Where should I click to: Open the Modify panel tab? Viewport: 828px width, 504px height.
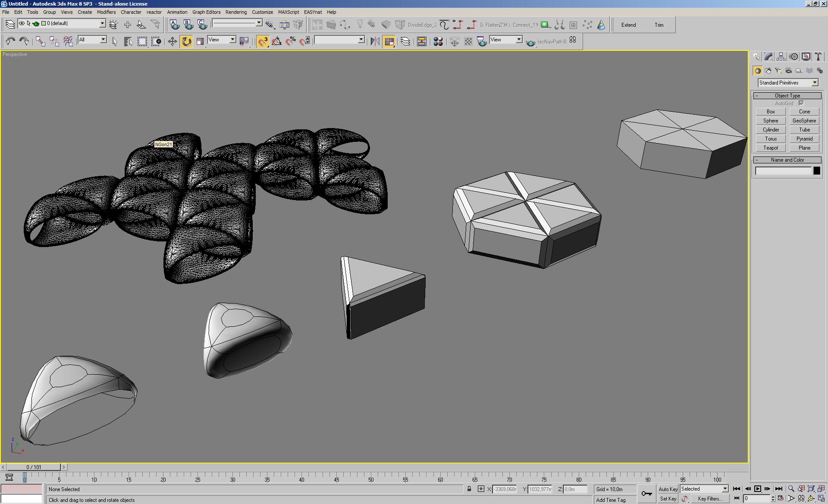(768, 57)
